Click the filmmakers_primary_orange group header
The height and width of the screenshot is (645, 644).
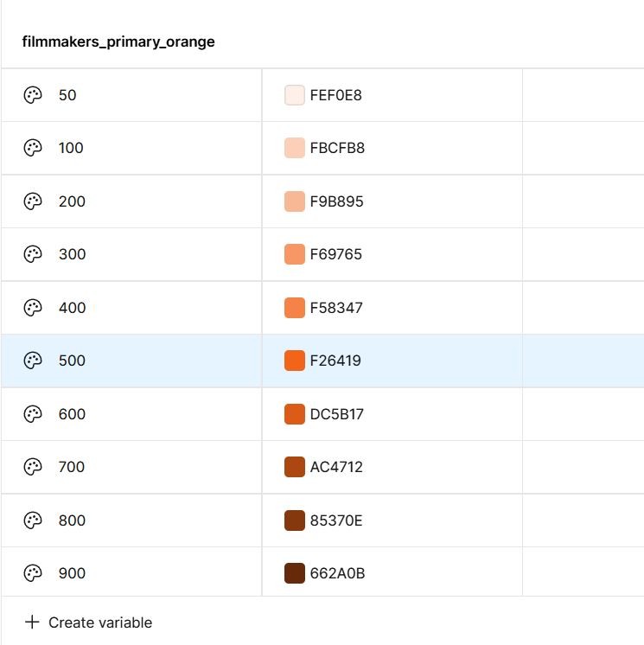coord(118,42)
